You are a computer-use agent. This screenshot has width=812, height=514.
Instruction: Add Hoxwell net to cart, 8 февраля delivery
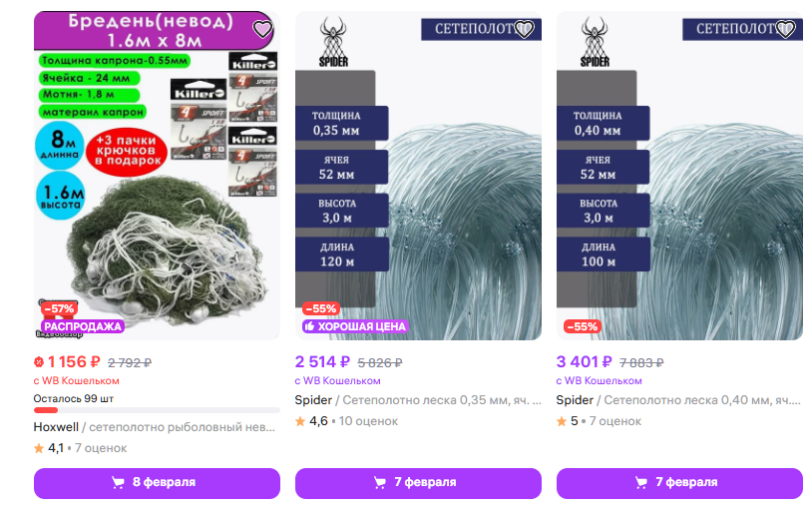click(157, 483)
